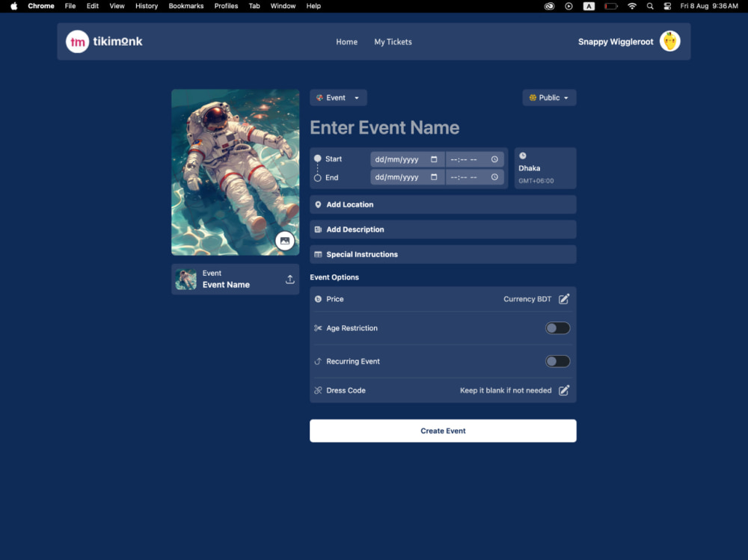Click the Snappy Wiggleroot username
The height and width of the screenshot is (560, 748).
click(x=616, y=42)
